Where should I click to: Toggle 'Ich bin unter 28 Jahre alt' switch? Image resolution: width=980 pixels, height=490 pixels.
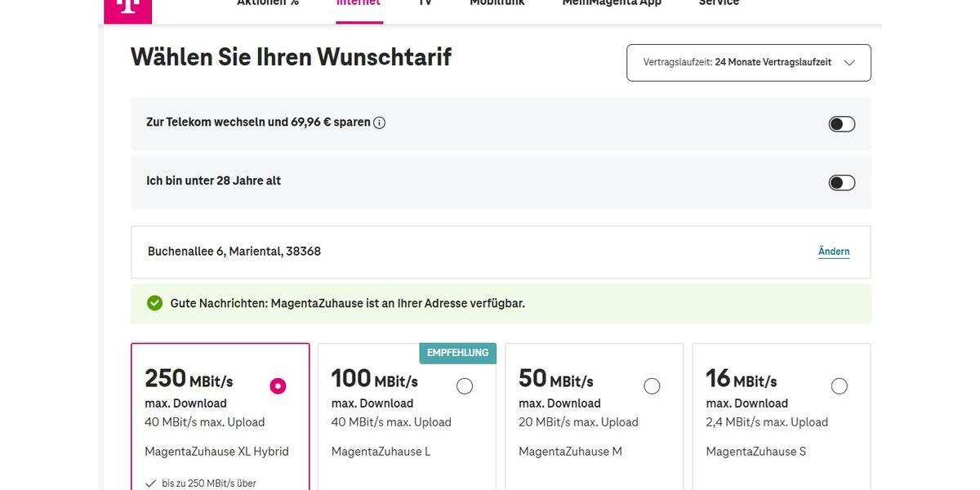coord(842,183)
